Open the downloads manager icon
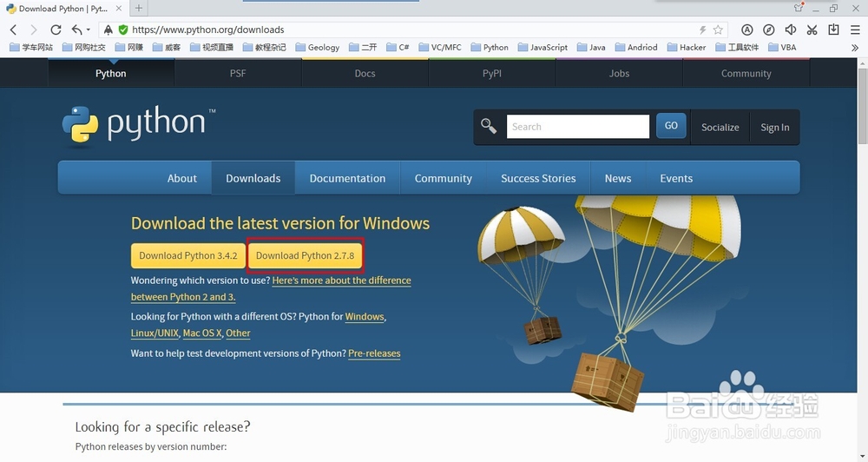This screenshot has height=462, width=868. [833, 30]
